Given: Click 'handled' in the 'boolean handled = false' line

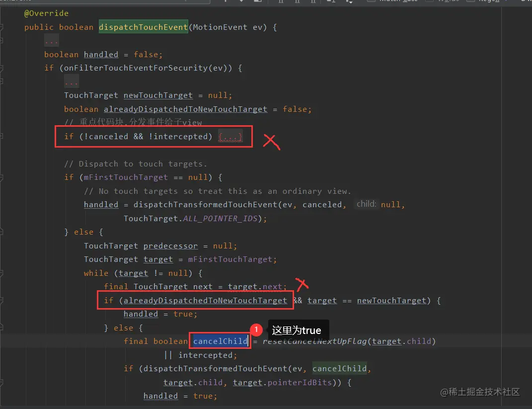Looking at the screenshot, I should tap(101, 55).
